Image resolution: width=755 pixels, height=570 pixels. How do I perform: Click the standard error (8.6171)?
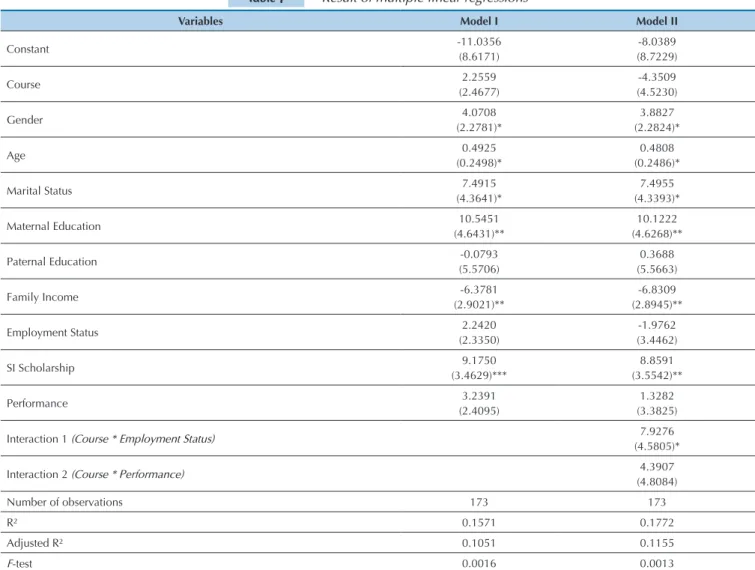point(479,57)
